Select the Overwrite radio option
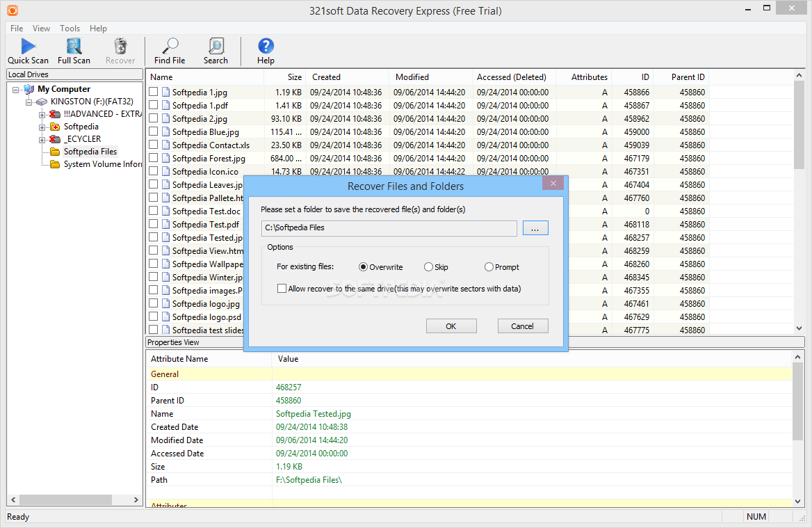 tap(363, 267)
